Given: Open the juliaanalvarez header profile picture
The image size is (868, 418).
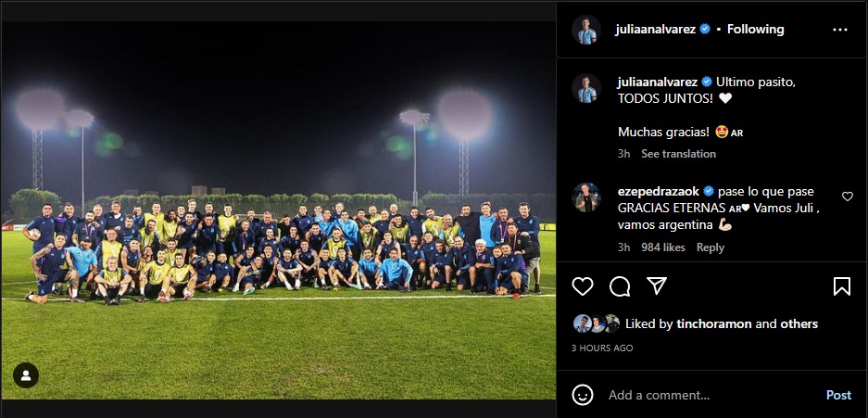Looking at the screenshot, I should [x=586, y=30].
